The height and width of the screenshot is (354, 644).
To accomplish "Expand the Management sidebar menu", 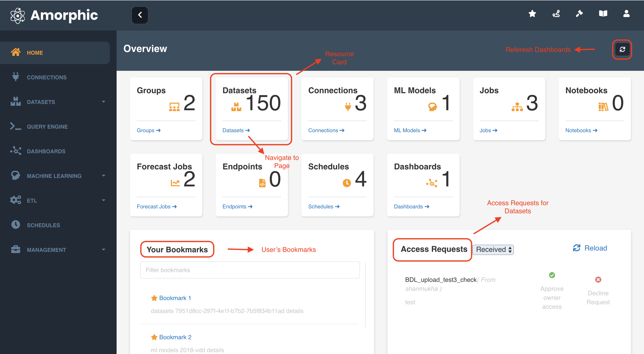I will (x=104, y=250).
